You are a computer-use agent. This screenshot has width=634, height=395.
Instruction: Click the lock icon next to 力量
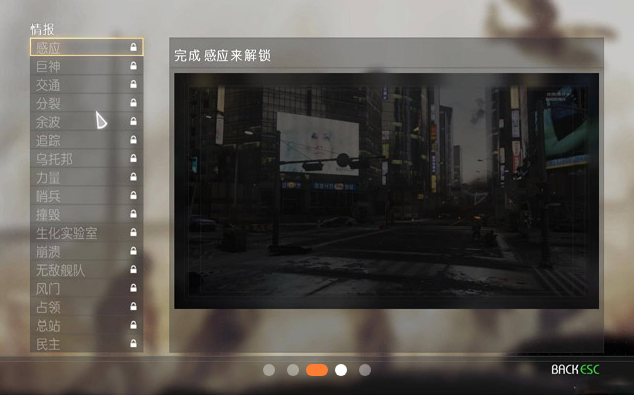[x=133, y=177]
